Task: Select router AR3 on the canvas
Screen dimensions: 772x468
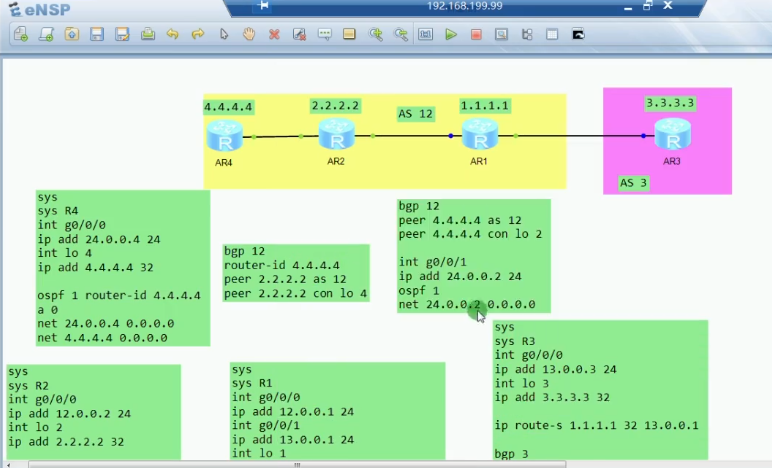Action: click(x=673, y=134)
